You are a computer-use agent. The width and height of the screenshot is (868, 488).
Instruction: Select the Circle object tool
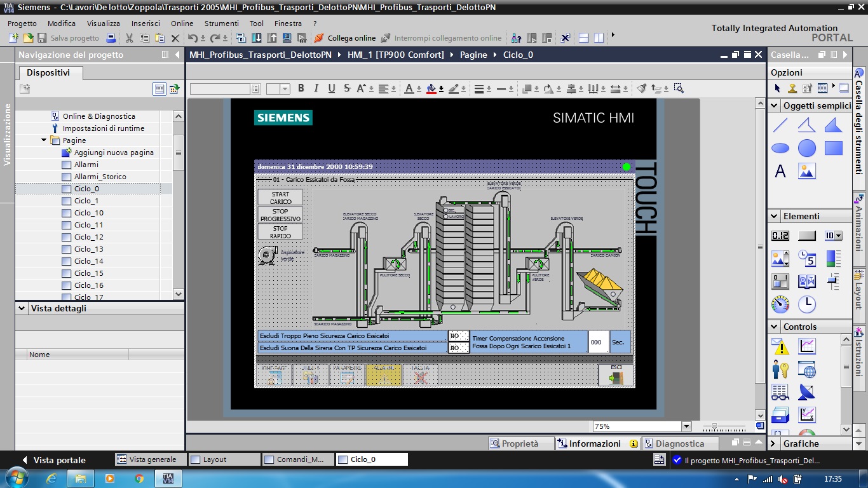click(x=807, y=148)
